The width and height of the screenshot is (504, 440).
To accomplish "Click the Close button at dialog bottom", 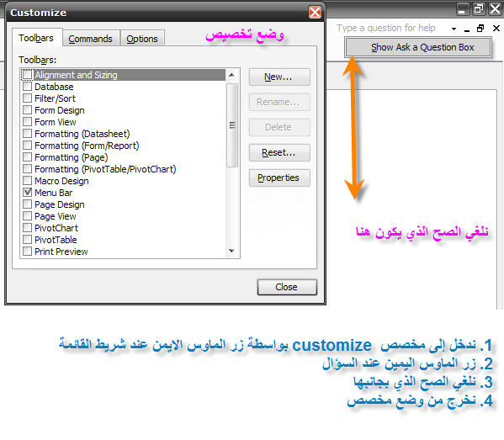I will (287, 287).
